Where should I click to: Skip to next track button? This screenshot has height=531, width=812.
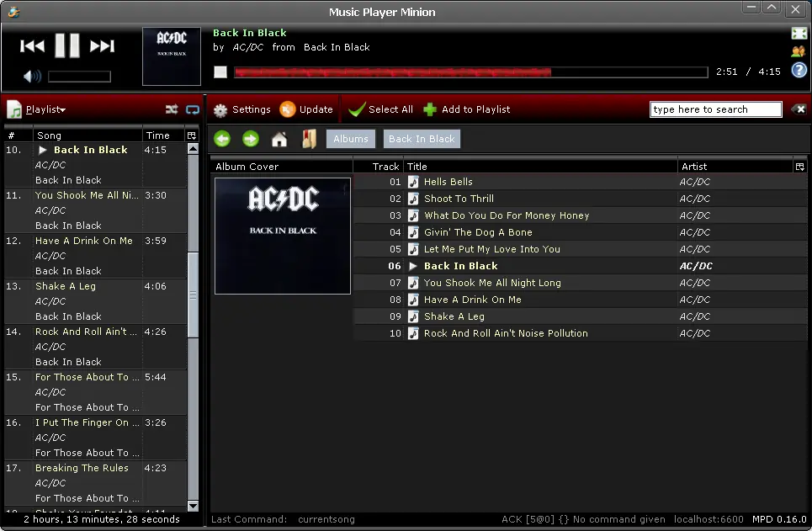[x=102, y=46]
